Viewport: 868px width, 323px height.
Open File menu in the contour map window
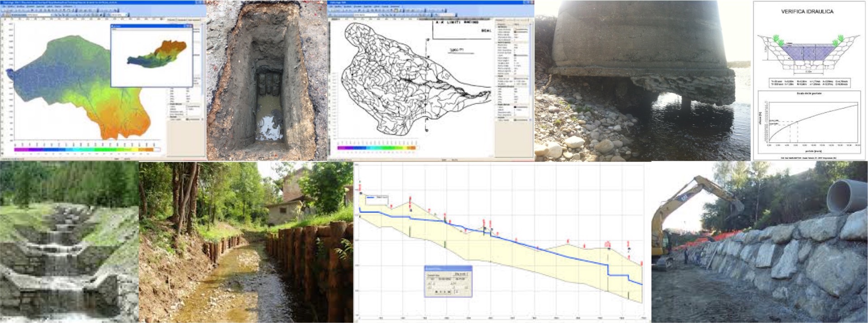coord(332,7)
